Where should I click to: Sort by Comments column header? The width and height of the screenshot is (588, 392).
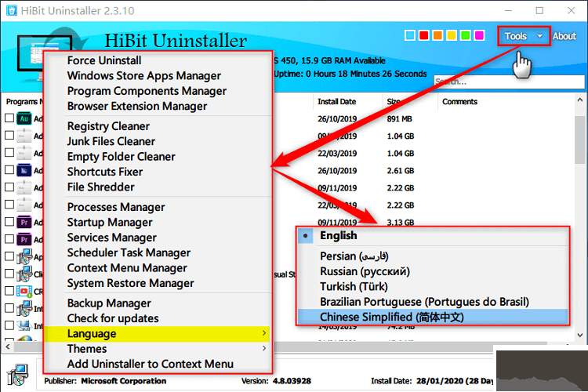point(459,102)
